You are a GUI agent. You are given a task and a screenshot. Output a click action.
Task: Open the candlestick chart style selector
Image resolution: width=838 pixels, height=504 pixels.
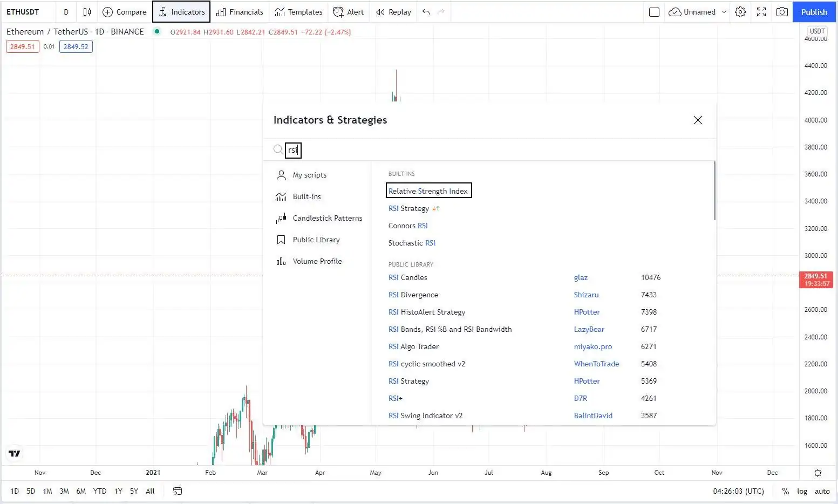click(x=87, y=12)
